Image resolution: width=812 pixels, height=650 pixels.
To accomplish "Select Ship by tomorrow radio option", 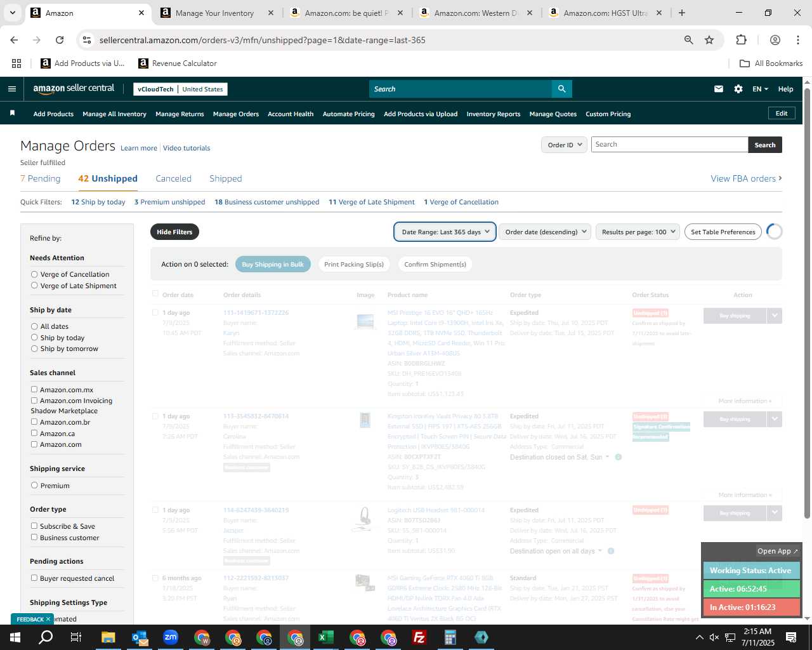I will click(34, 348).
